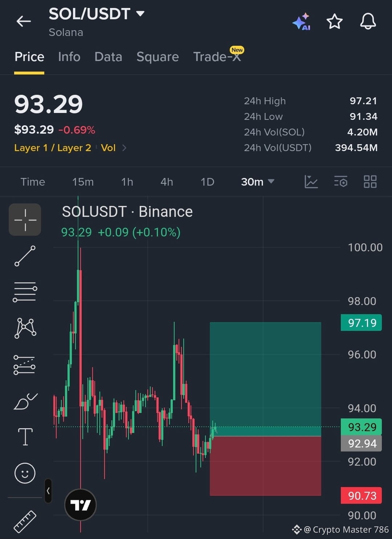Screen dimensions: 392x539
Task: Select the green profit zone of position
Action: [x=265, y=379]
